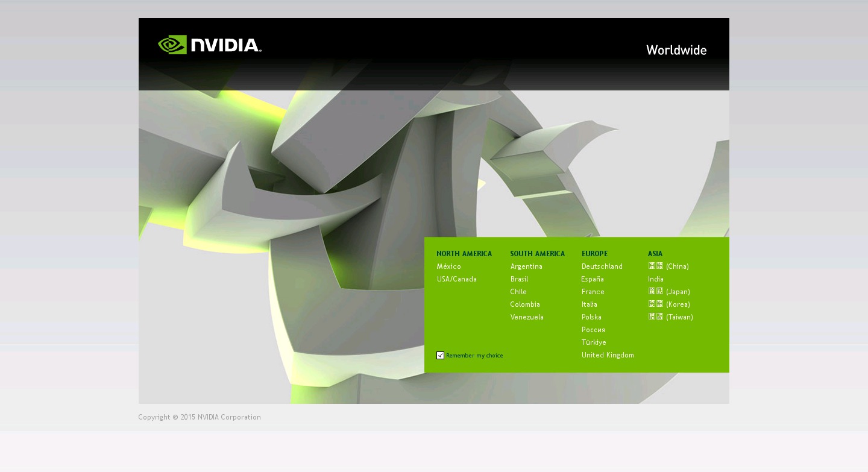Viewport: 868px width, 472px height.
Task: Select Россия from Europe list
Action: pos(593,330)
